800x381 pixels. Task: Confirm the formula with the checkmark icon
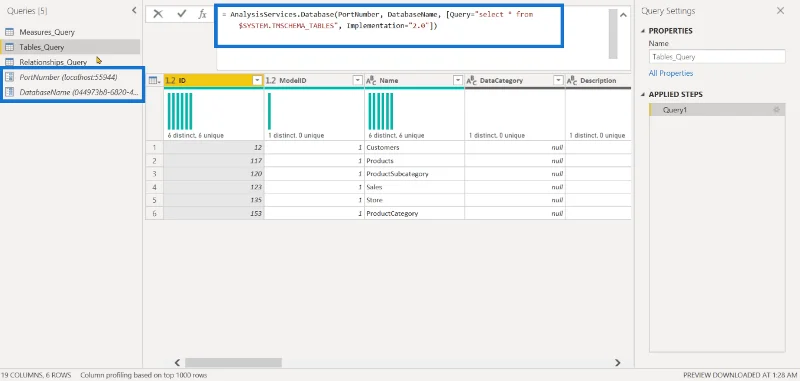(x=182, y=14)
